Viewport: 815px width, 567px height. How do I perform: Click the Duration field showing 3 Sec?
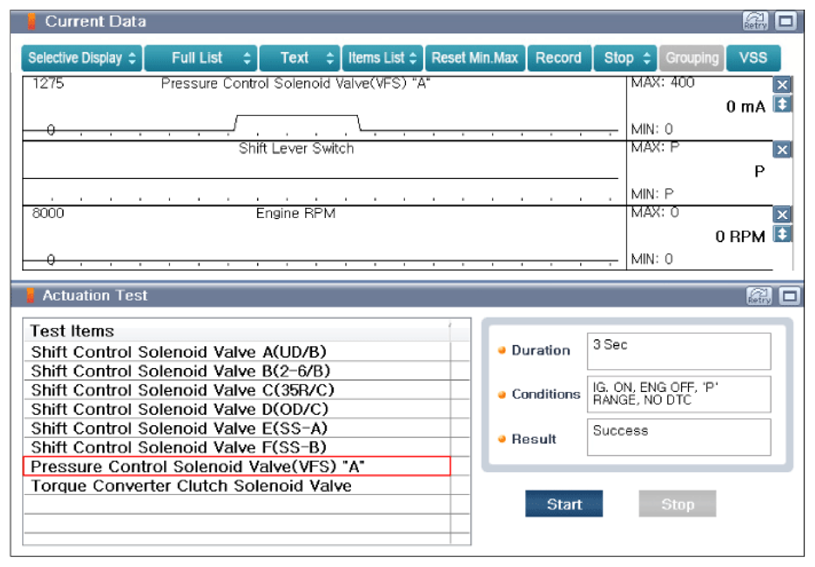point(679,351)
